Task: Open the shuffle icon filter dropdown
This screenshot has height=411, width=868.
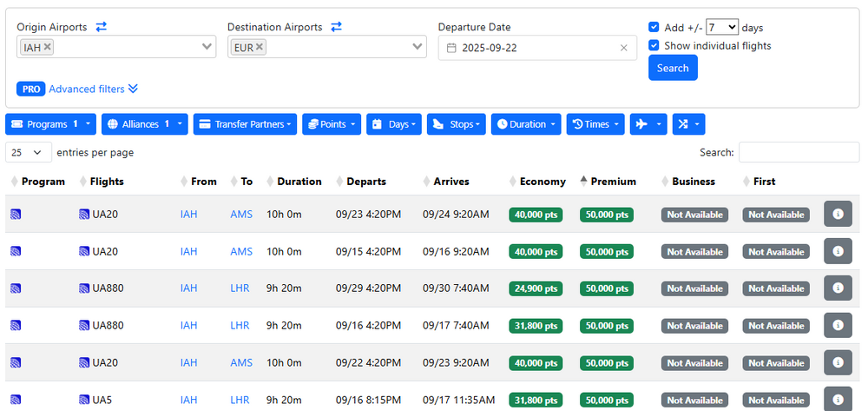Action: (x=688, y=124)
